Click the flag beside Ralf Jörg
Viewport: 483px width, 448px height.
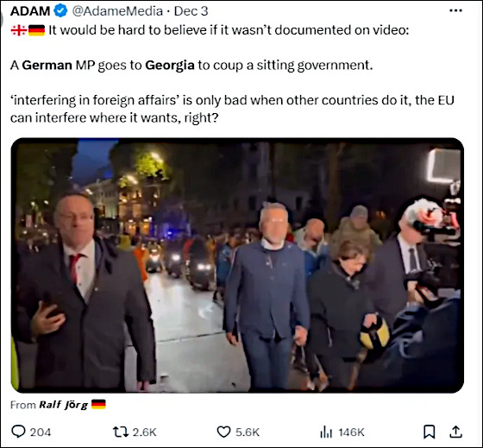point(98,404)
